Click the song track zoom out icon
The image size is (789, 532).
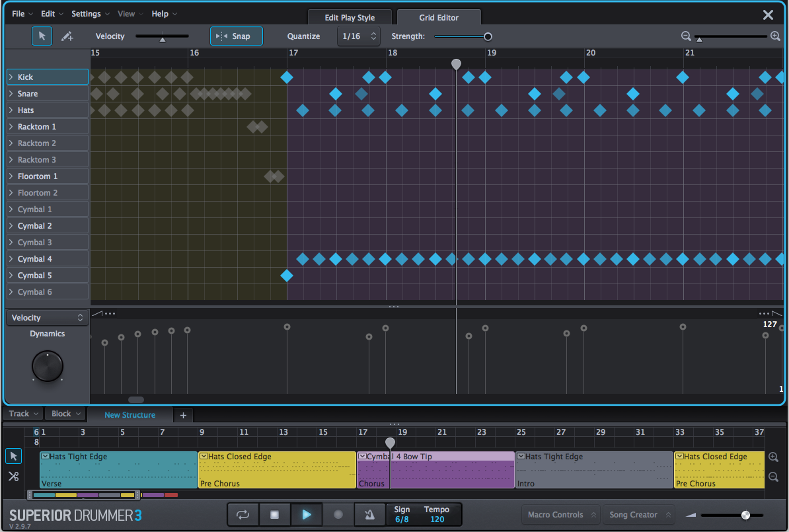pyautogui.click(x=773, y=476)
